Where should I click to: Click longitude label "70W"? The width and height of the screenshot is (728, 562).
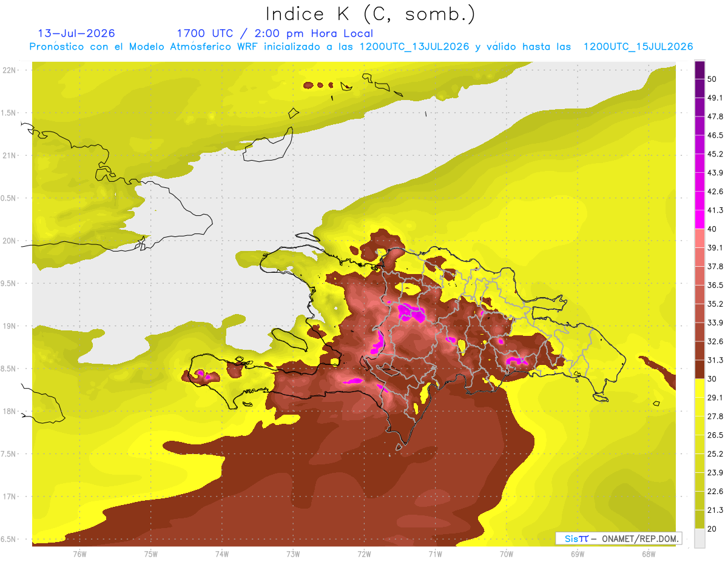pyautogui.click(x=507, y=554)
